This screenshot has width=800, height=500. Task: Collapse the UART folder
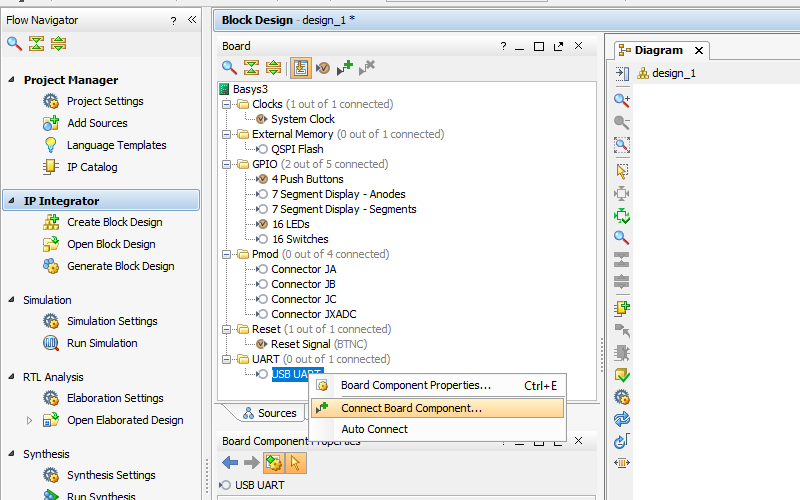[x=227, y=359]
